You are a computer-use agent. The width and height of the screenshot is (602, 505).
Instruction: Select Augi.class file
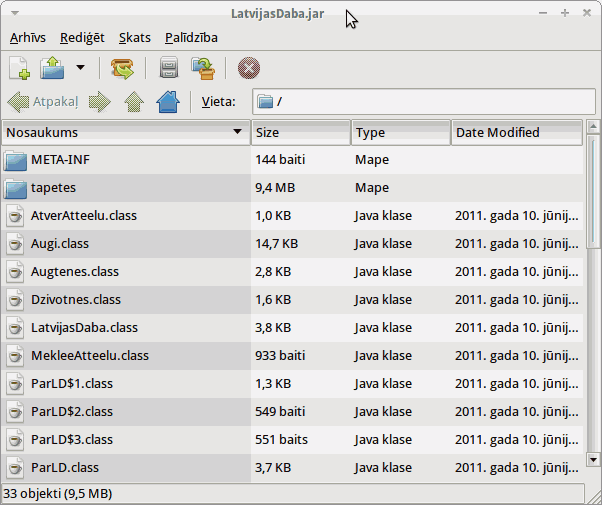coord(292,244)
